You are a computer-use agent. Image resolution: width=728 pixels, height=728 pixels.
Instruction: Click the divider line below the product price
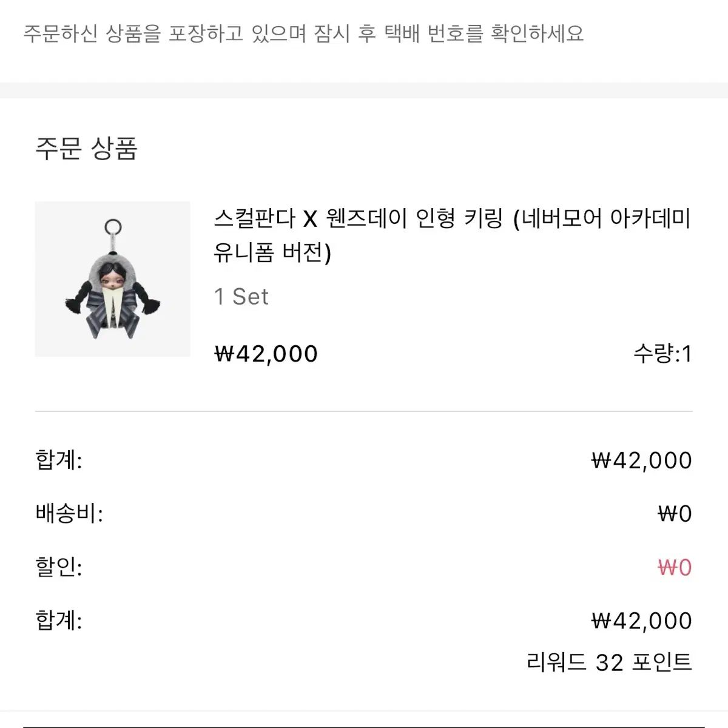(x=364, y=411)
